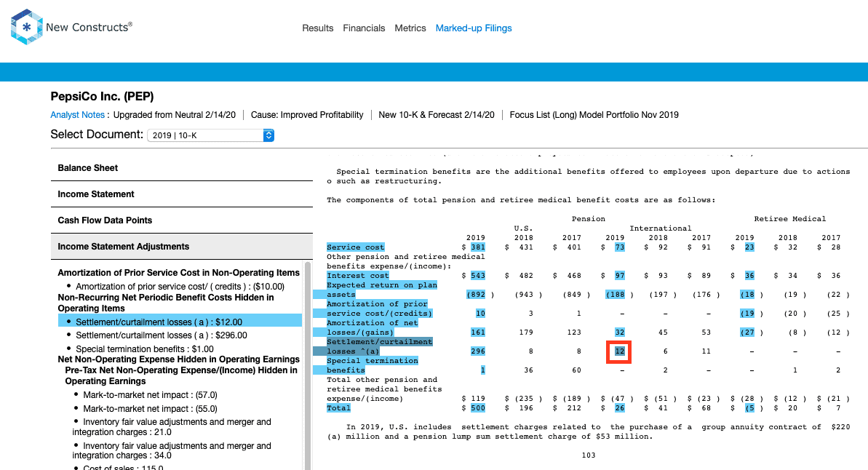Screen dimensions: 868x470
Task: Open the Select Document dropdown
Action: click(x=210, y=135)
